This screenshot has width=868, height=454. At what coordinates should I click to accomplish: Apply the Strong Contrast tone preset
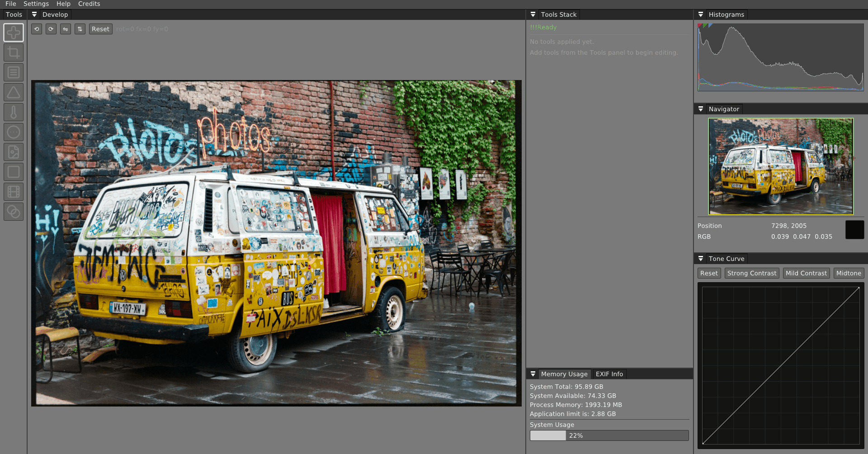(x=752, y=273)
